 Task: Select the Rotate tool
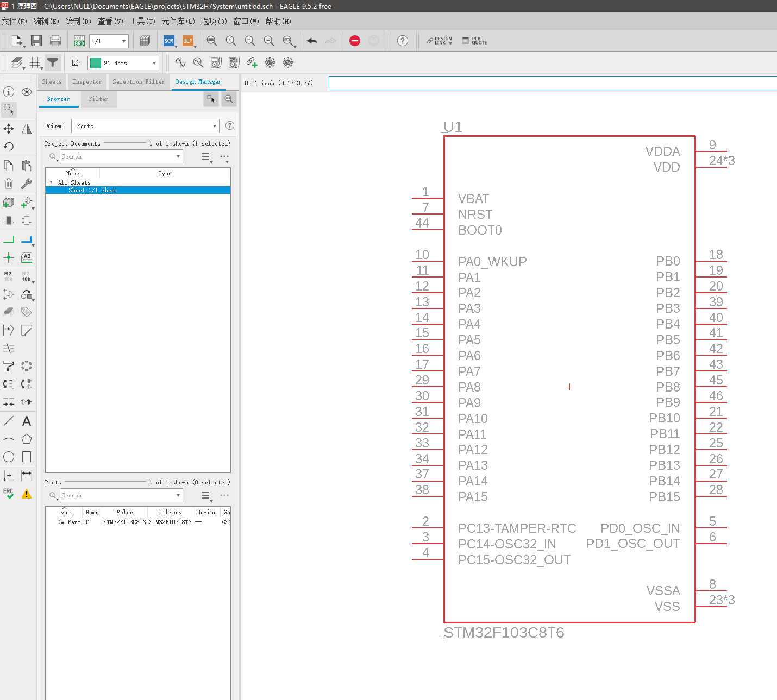click(x=9, y=147)
